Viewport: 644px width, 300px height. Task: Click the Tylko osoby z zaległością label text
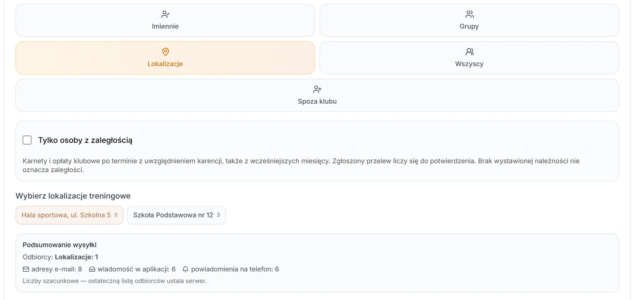(85, 140)
